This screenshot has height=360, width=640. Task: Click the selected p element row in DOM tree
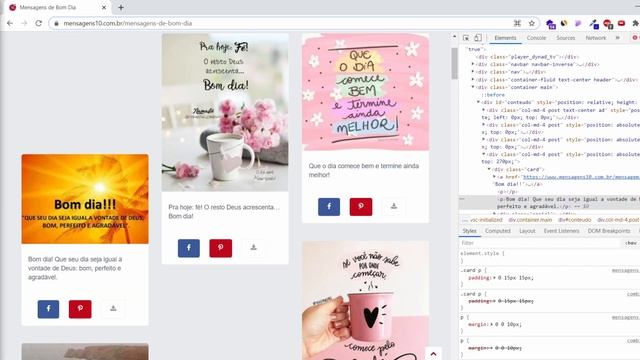coord(549,203)
